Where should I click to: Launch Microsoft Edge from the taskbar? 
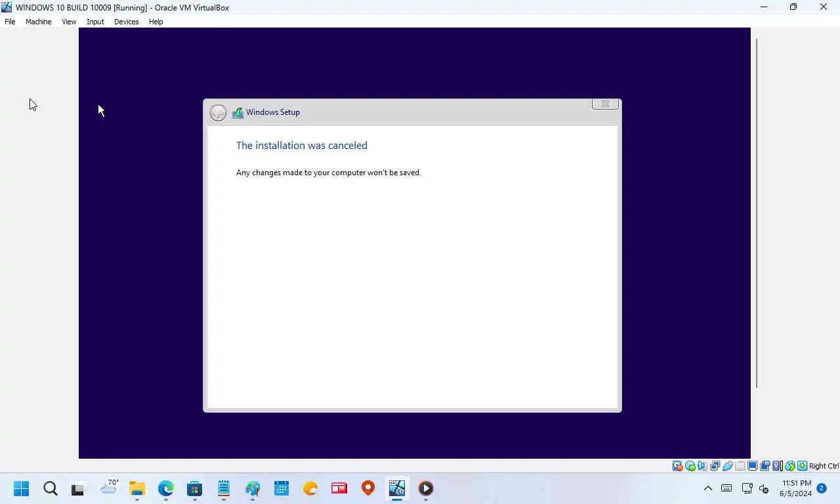pos(165,488)
